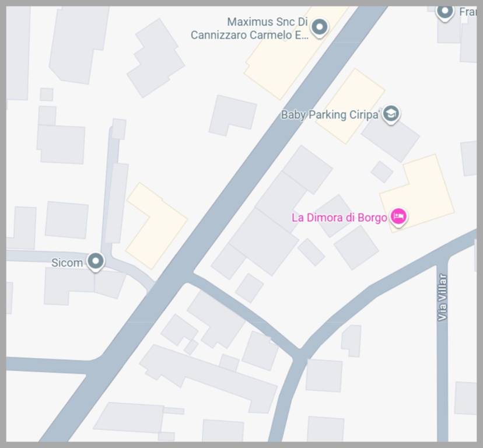The image size is (483, 448).
Task: Select the Maximus Snc Di Cannizzaro label text
Action: pos(249,29)
